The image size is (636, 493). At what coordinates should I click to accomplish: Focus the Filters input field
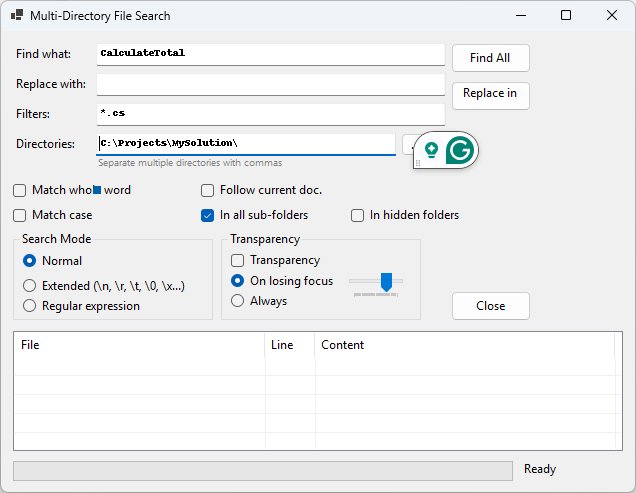[x=271, y=114]
